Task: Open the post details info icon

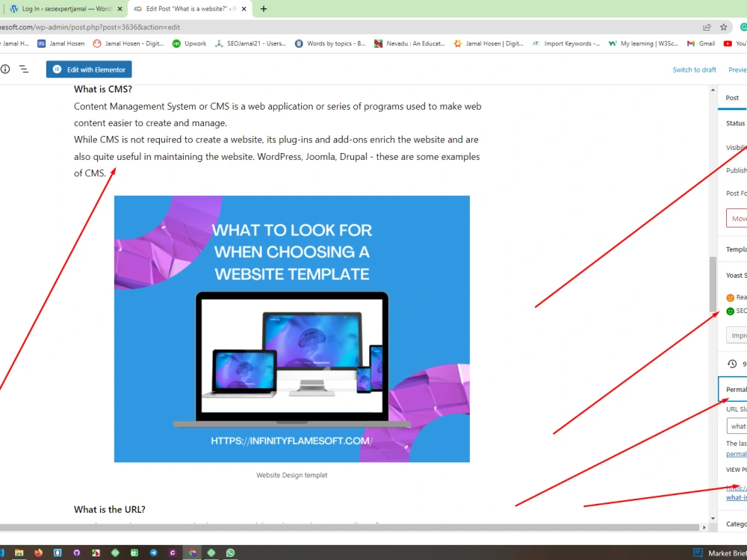Action: 5,69
